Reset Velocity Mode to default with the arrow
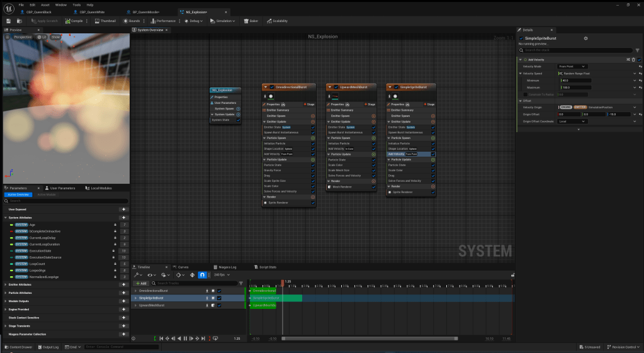 [x=640, y=66]
